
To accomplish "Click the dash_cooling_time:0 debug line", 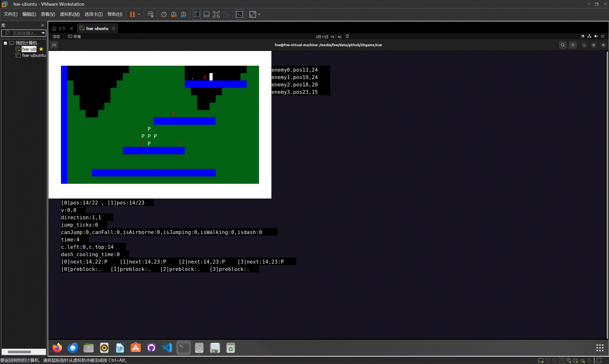I will point(90,254).
